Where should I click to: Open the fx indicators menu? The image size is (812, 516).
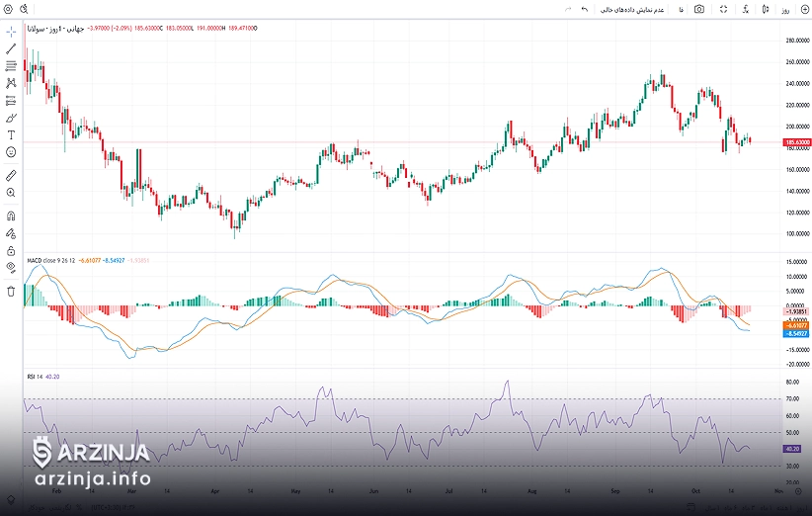[x=745, y=9]
